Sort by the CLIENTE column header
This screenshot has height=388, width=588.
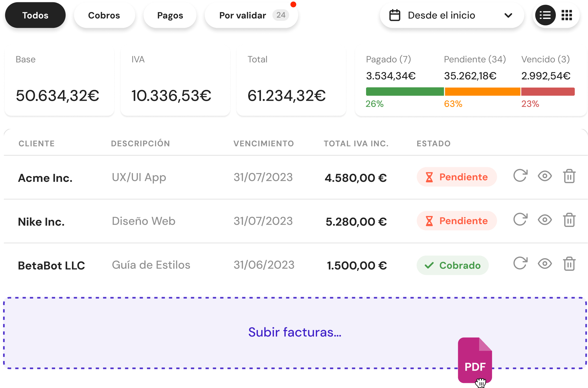36,143
